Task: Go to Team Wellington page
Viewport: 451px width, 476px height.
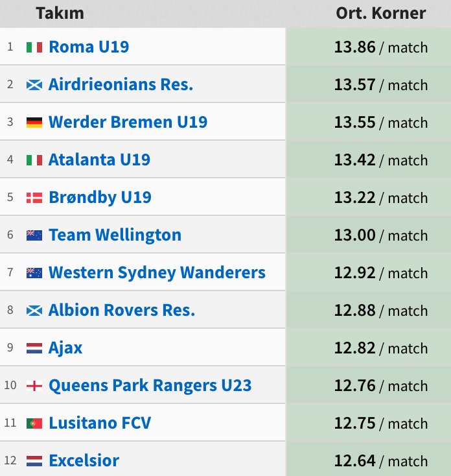Action: [x=115, y=235]
